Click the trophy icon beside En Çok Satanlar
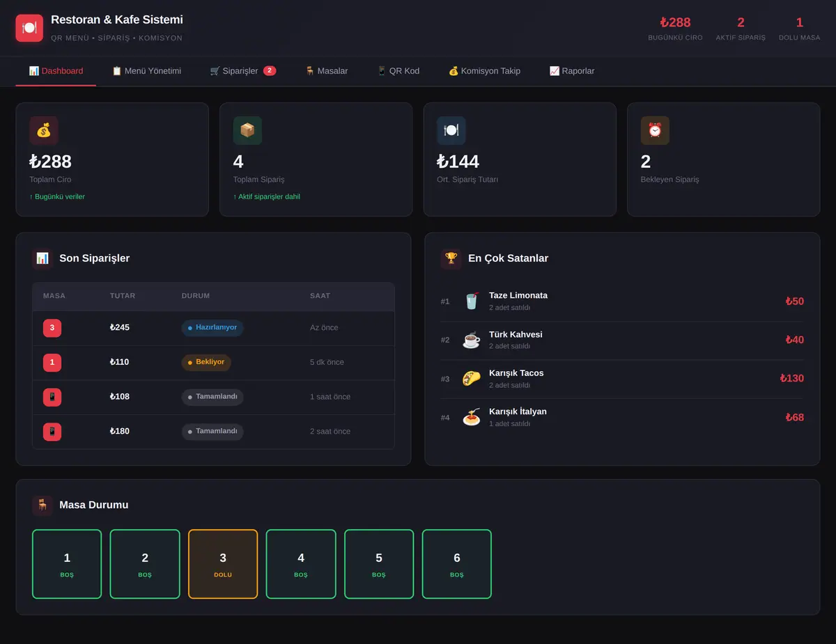The width and height of the screenshot is (836, 644). click(x=451, y=258)
